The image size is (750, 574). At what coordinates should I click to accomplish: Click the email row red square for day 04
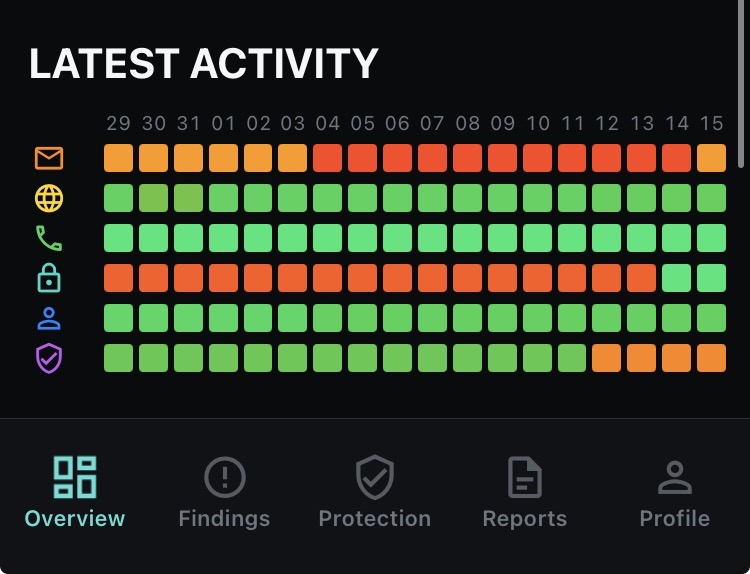328,158
